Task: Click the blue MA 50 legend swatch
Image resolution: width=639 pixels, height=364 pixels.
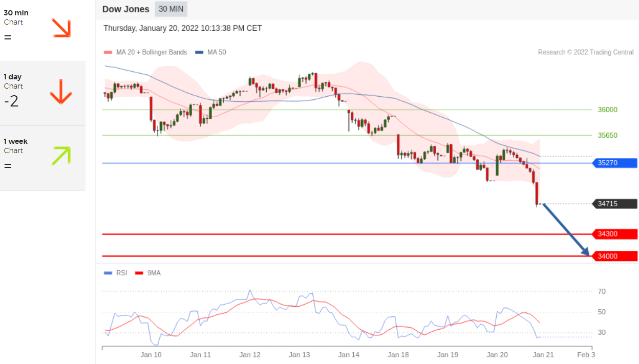Action: [x=200, y=52]
